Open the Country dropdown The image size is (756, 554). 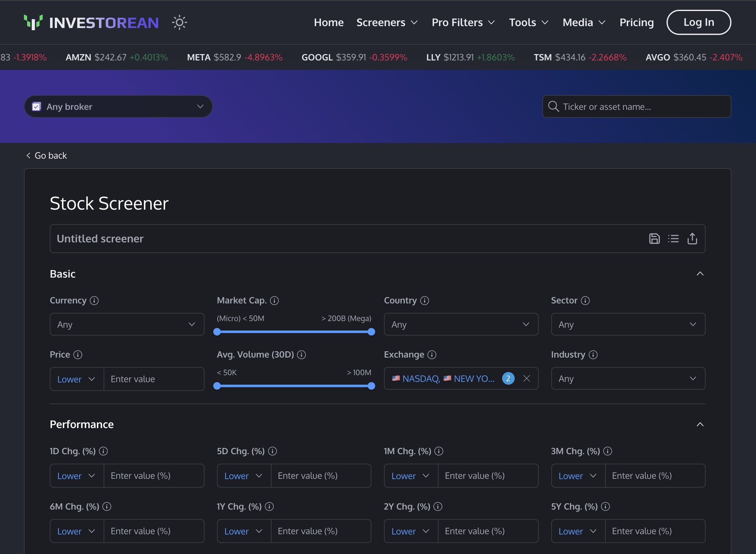coord(461,324)
